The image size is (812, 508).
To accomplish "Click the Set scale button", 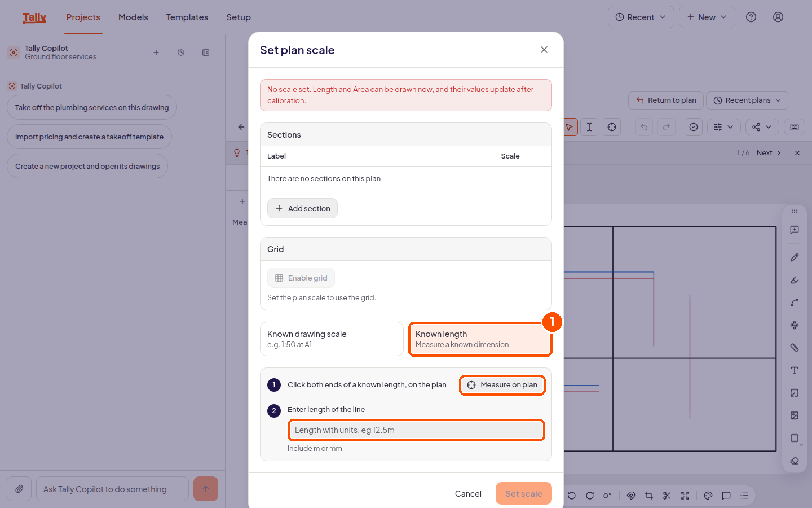I will coord(524,493).
